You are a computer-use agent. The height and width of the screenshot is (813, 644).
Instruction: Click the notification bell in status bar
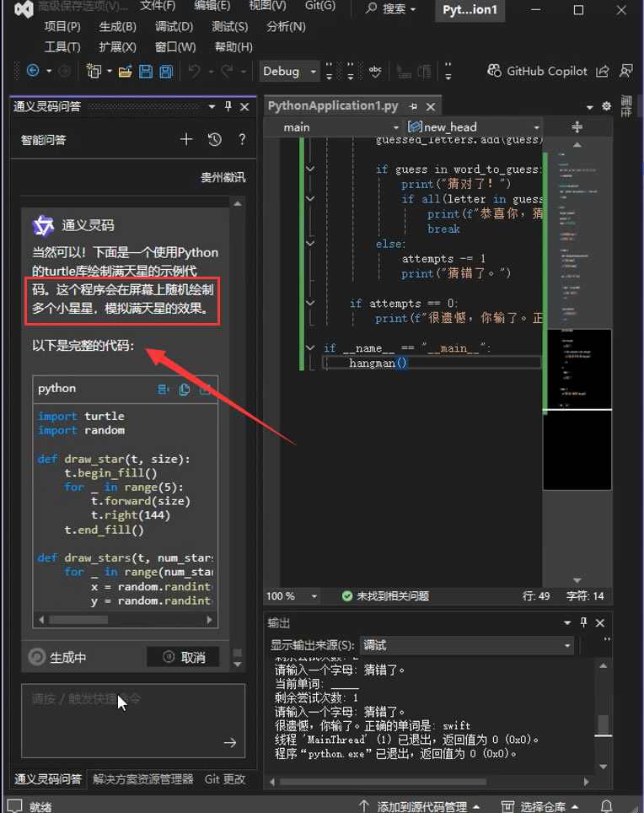(607, 805)
